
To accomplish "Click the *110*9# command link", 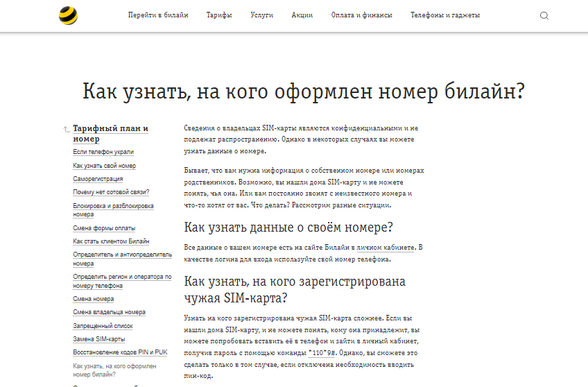I will coord(322,353).
